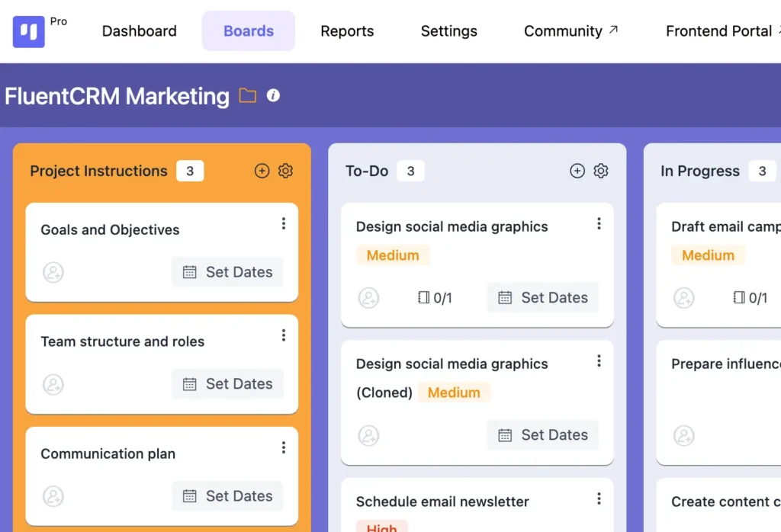Click the In Progress task count badge
Viewport: 781px width, 532px height.
pyautogui.click(x=762, y=171)
